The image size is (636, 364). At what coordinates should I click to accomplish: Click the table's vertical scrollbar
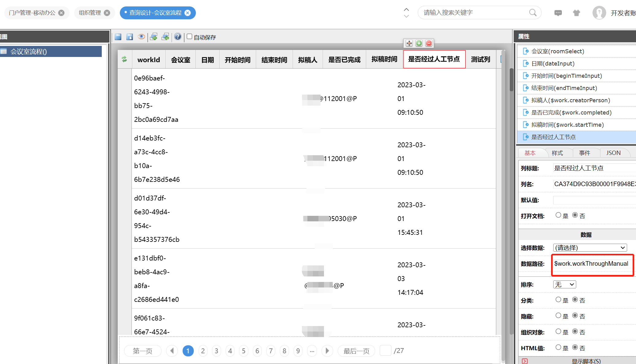(511, 80)
